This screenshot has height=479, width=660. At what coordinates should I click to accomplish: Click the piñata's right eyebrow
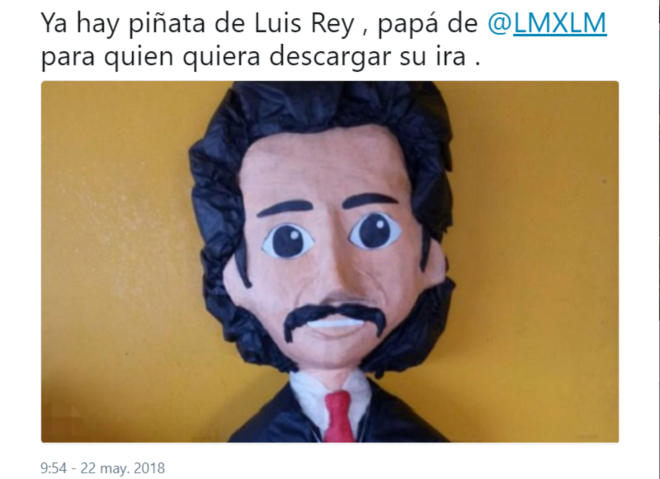[x=370, y=200]
